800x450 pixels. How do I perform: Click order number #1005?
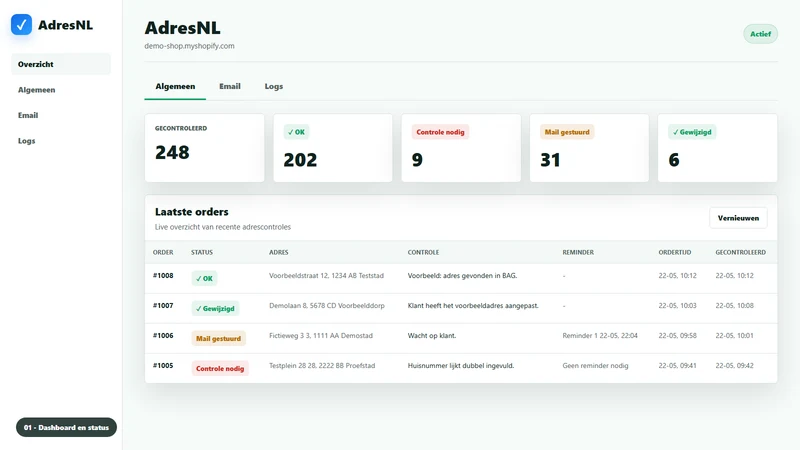click(x=163, y=366)
